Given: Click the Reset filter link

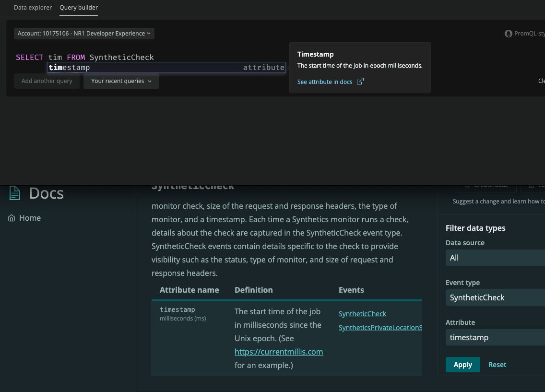Looking at the screenshot, I should [x=497, y=365].
